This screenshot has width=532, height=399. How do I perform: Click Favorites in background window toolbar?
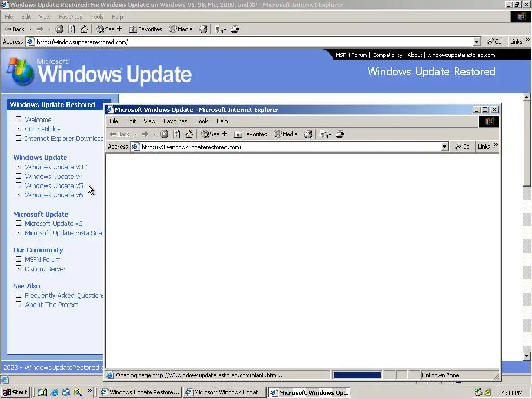point(145,29)
